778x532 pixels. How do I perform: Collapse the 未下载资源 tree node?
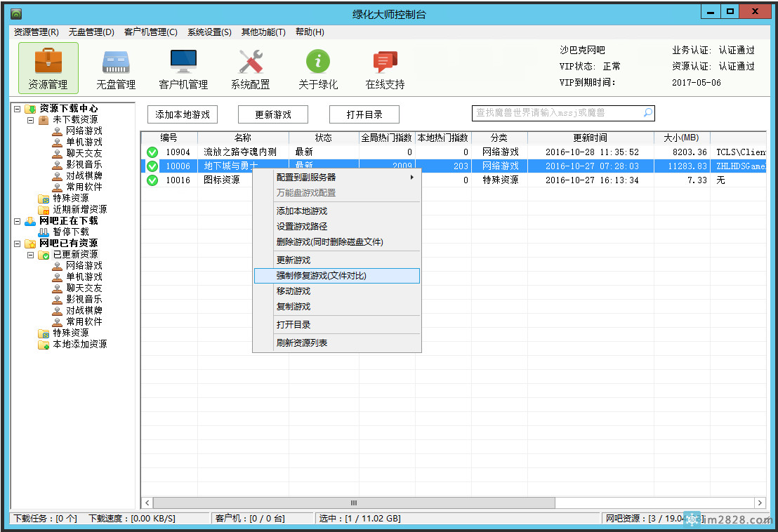[31, 120]
